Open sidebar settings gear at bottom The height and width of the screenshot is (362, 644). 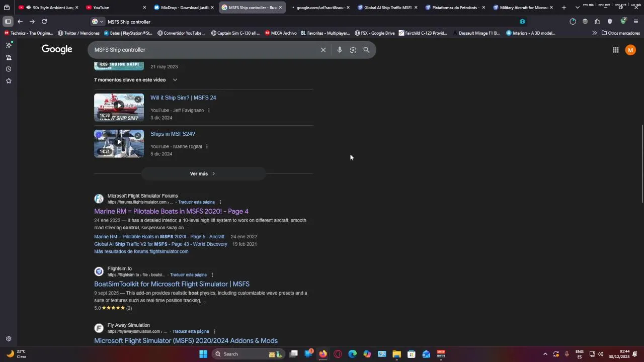9,339
